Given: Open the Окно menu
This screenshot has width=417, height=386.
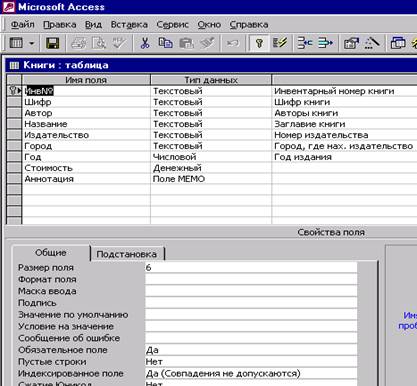Looking at the screenshot, I should point(209,25).
